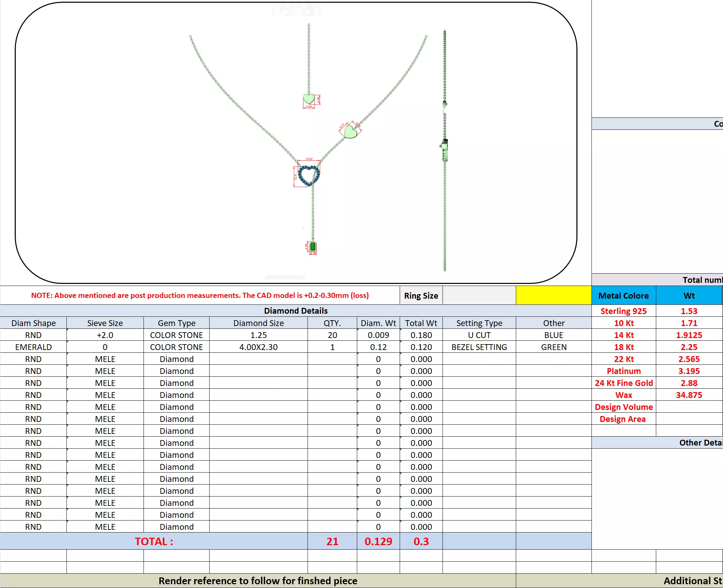Select the red production measurements NOTE cell

[200, 295]
